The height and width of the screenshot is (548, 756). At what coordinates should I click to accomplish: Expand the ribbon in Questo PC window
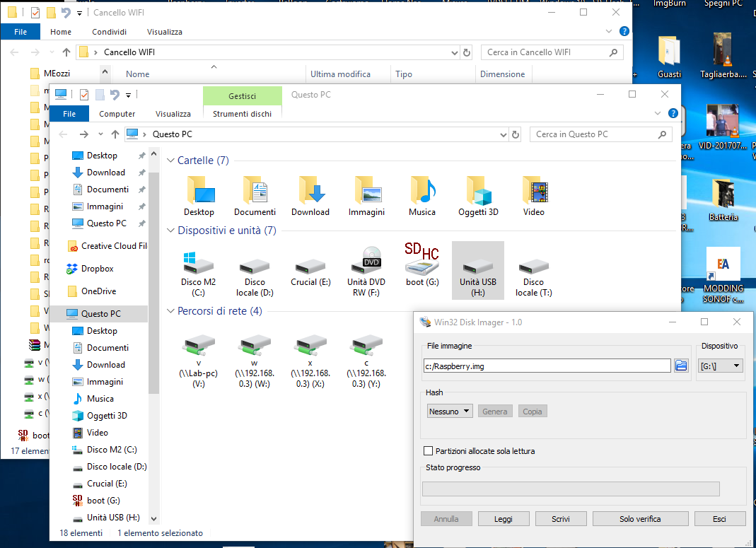click(x=658, y=113)
